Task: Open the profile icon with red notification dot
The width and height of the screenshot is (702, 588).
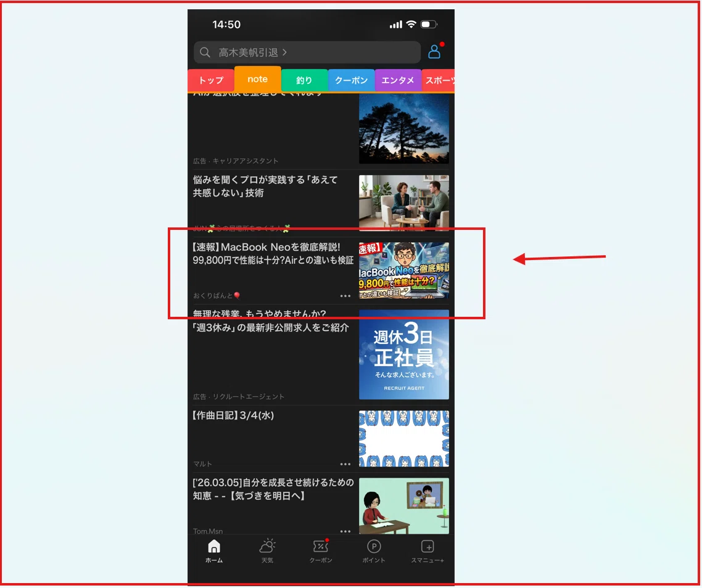Action: (434, 51)
